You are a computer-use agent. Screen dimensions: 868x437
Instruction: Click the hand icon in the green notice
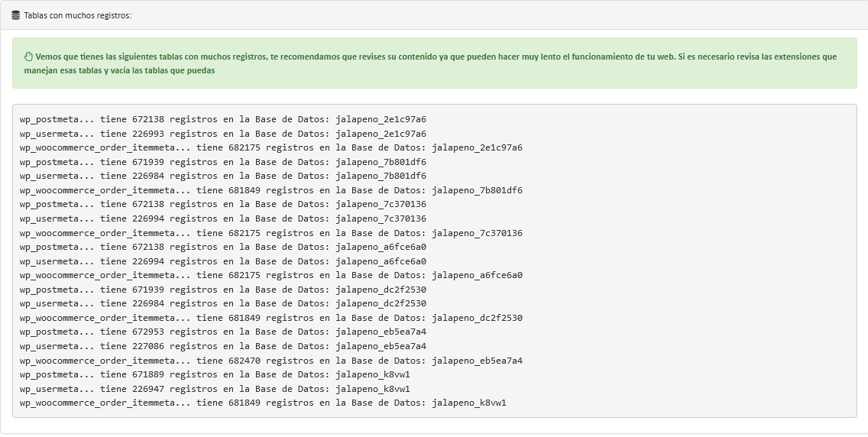(29, 57)
